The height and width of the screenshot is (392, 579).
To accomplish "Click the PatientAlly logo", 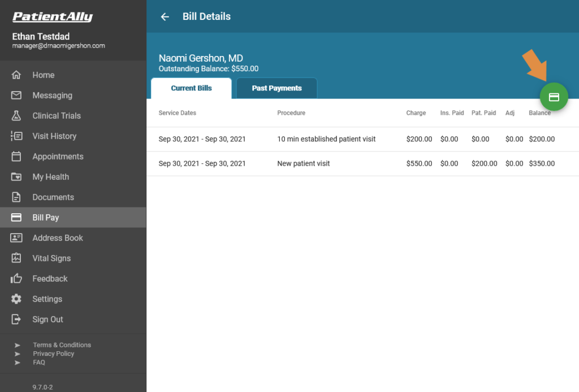I will [53, 16].
